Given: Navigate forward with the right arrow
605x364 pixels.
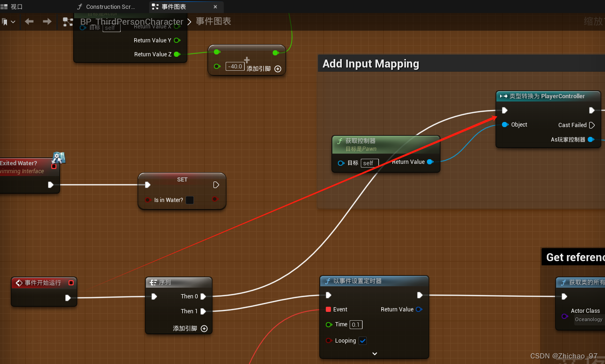Looking at the screenshot, I should click(x=47, y=21).
